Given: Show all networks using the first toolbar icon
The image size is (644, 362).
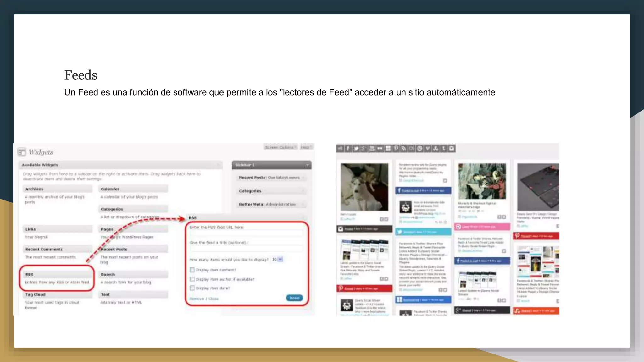Looking at the screenshot, I should pyautogui.click(x=340, y=148).
